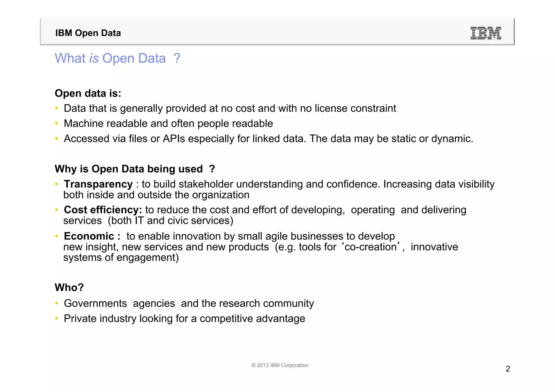Click the bullet about files or APIs access
Viewport: 555px width, 392px height.
point(268,139)
